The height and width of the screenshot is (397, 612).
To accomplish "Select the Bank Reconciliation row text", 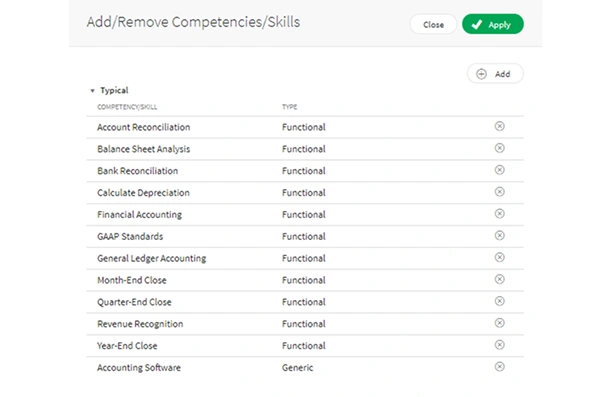I will pyautogui.click(x=137, y=171).
